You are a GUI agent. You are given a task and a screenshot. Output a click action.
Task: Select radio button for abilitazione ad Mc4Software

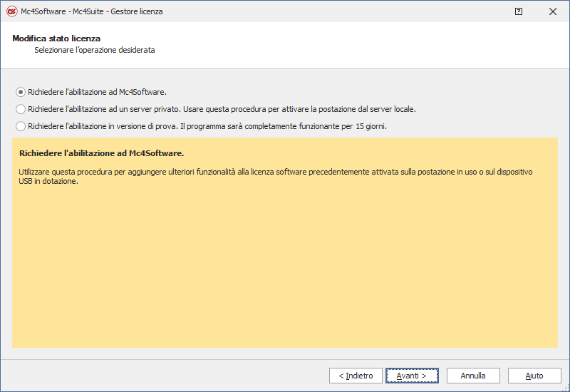click(x=21, y=92)
